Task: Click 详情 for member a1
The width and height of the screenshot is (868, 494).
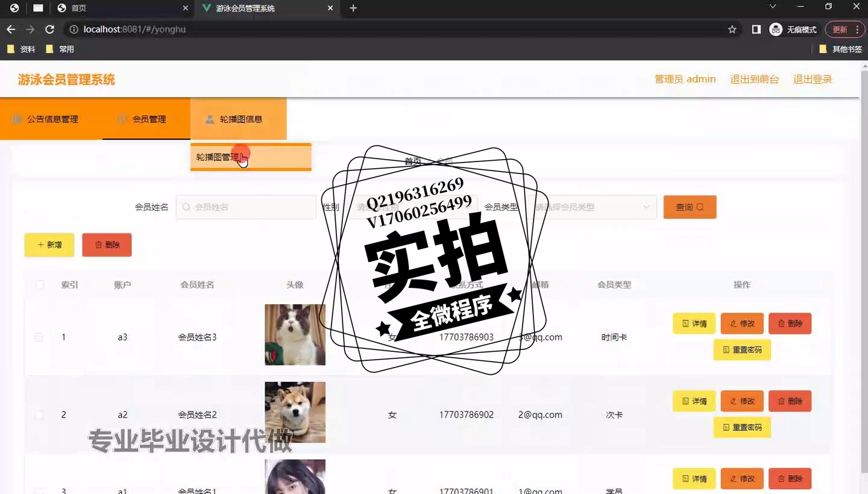Action: [694, 479]
